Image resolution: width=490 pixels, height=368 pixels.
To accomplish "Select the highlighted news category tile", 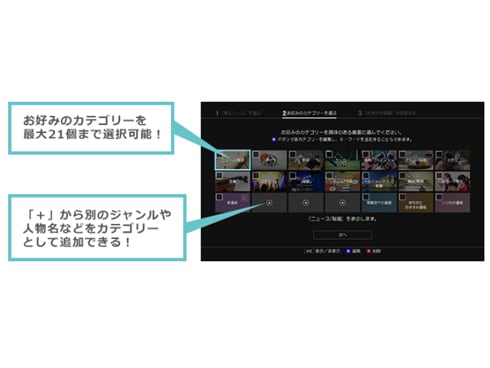I will tap(232, 160).
